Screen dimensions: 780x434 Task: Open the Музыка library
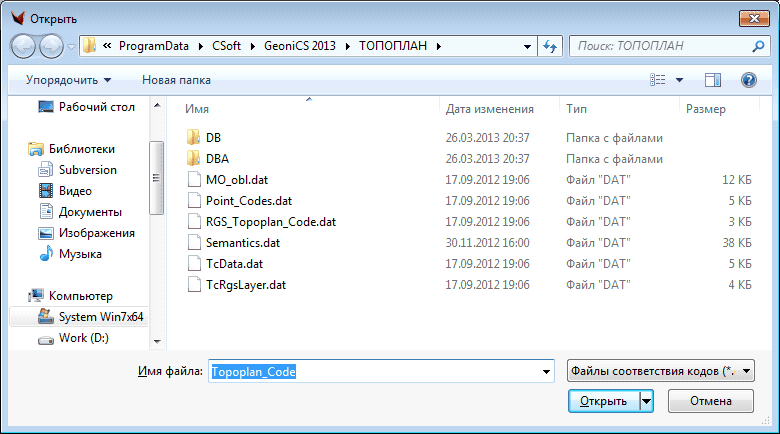tap(80, 253)
